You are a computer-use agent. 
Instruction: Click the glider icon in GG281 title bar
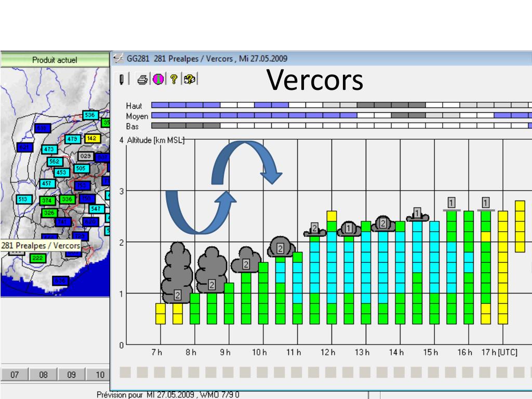point(118,58)
